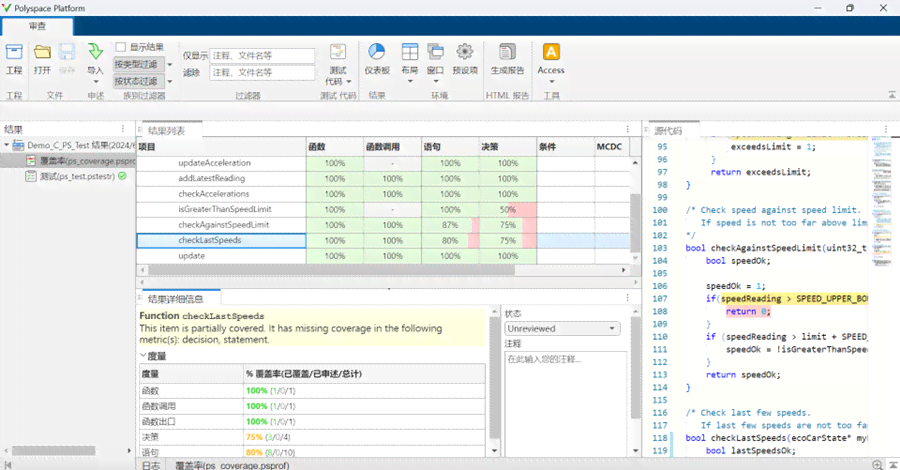The image size is (900, 470).
Task: Sort by the 语句 column header
Action: click(x=450, y=147)
